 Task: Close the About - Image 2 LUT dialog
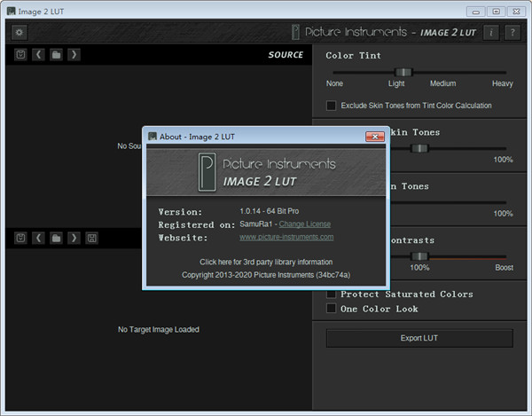tap(375, 137)
